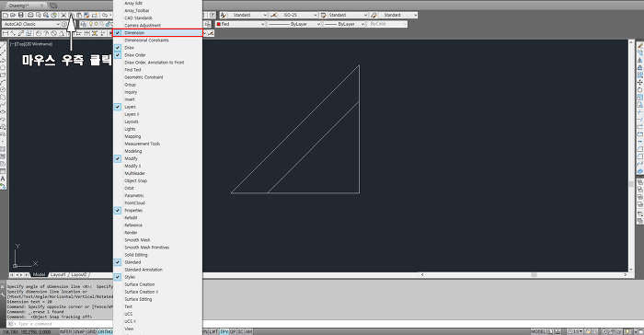Click the New drawing icon
Screen dimensions: 644x335
point(6,15)
